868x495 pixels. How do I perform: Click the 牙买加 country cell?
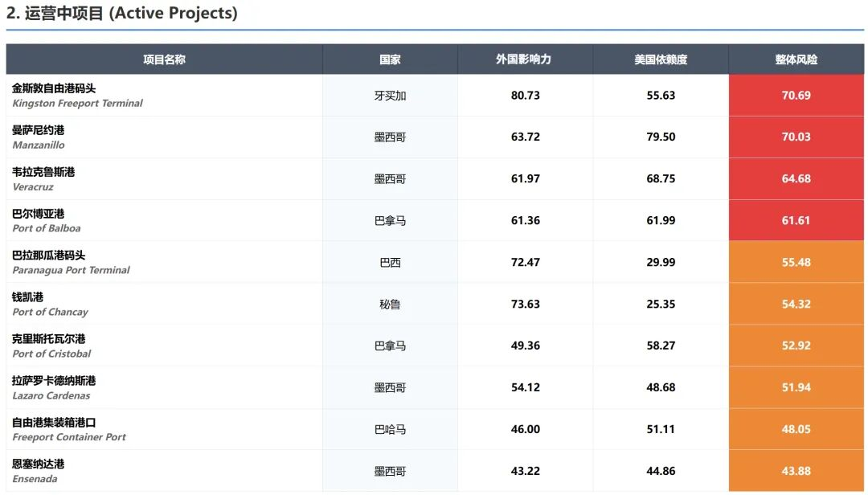point(390,96)
